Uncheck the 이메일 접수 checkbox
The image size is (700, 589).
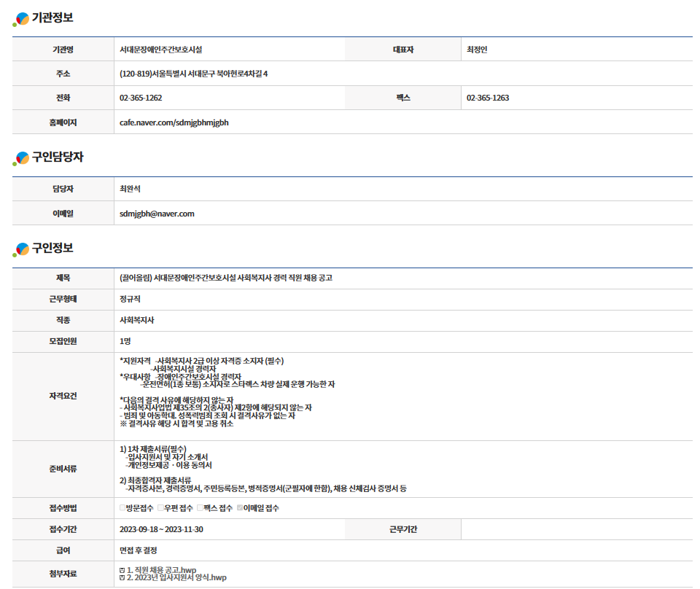tap(239, 508)
